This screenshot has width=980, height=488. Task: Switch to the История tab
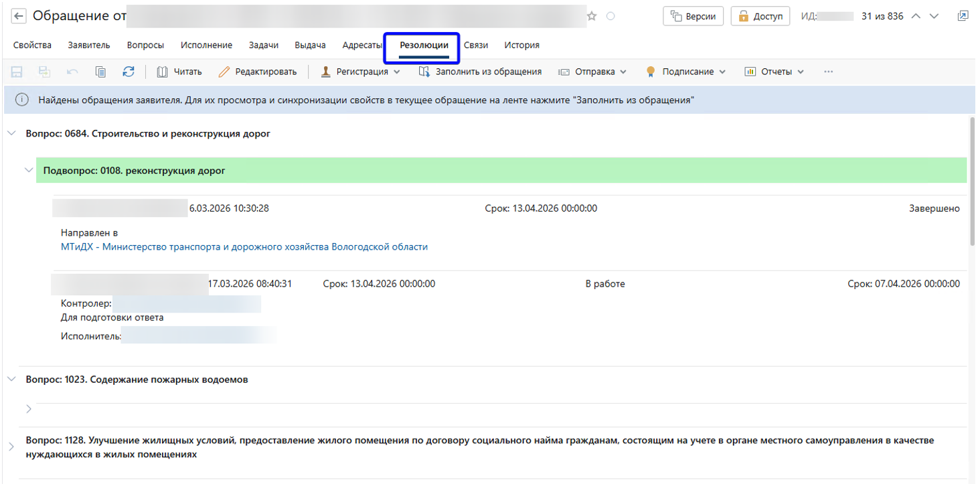pos(521,46)
